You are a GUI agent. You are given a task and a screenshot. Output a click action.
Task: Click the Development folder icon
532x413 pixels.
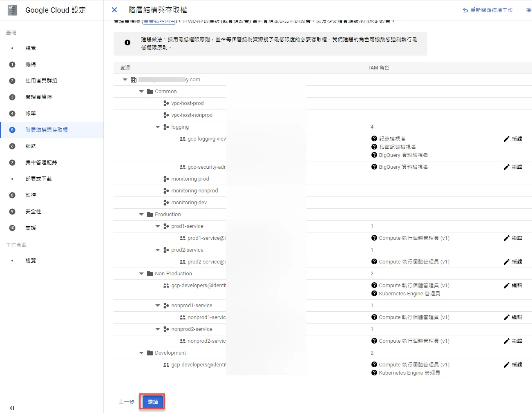pos(150,353)
